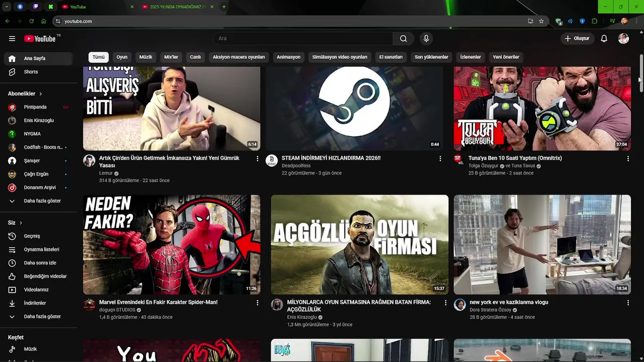Open options for new york vlog
Viewport: 644px width, 362px height.
pyautogui.click(x=628, y=303)
